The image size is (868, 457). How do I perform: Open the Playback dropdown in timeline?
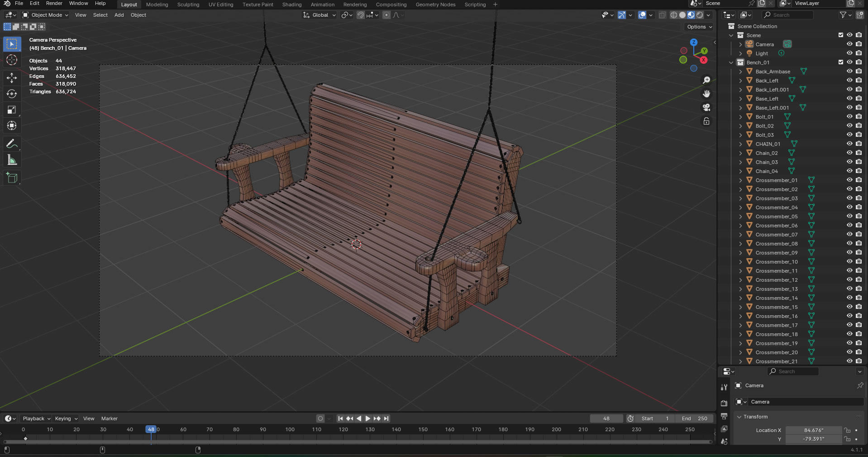(x=36, y=419)
